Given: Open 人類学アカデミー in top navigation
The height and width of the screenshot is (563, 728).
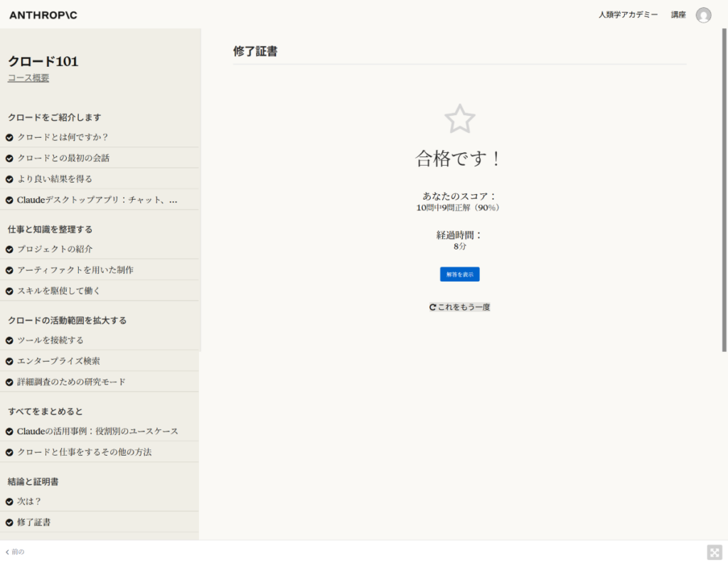Looking at the screenshot, I should point(628,15).
